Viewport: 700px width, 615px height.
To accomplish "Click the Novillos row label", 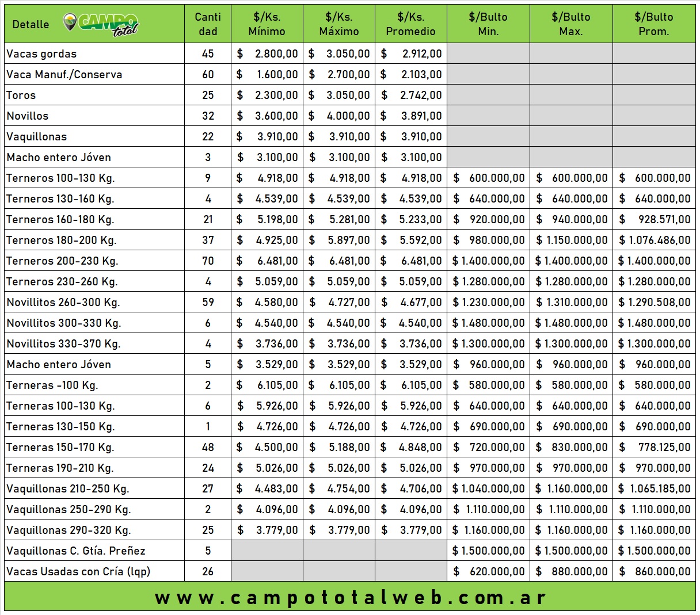I will tap(28, 116).
